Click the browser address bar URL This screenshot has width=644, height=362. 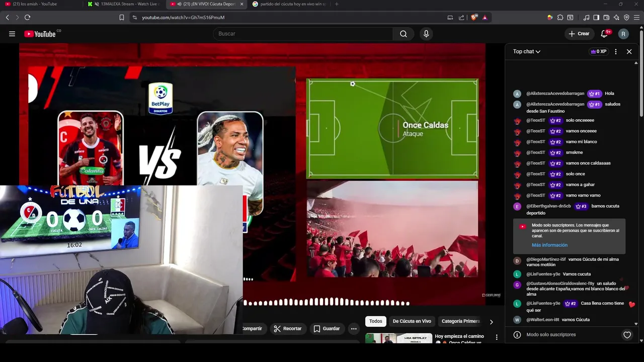coord(183,17)
